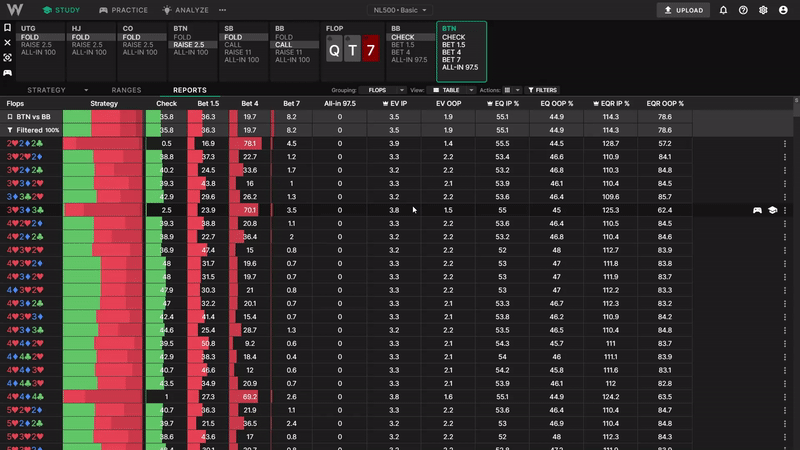The image size is (800, 450).
Task: Sort by Bet 7 column header
Action: point(291,103)
